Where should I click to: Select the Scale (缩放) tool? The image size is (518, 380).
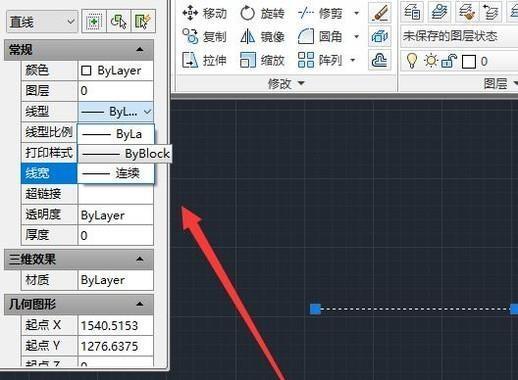(262, 60)
